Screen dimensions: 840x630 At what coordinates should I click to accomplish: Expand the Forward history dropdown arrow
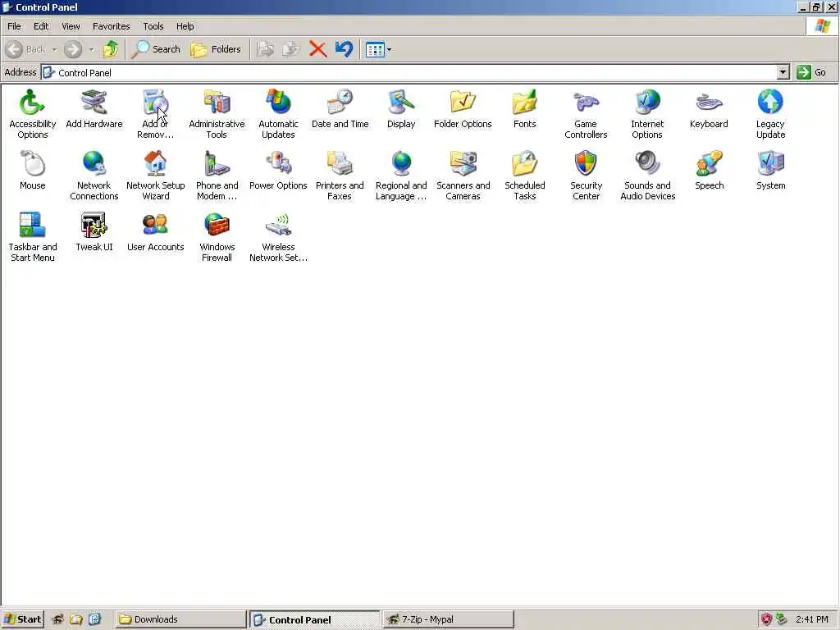92,49
